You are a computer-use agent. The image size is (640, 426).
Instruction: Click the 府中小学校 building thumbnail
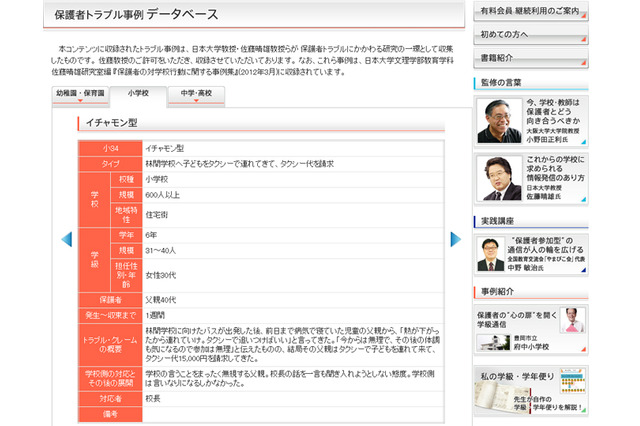tap(493, 343)
